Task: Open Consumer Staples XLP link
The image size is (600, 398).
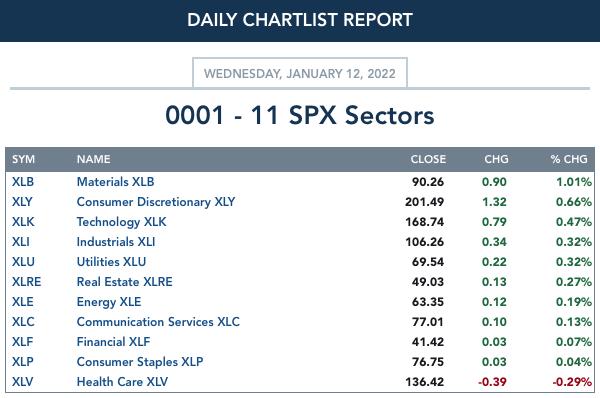Action: pos(140,362)
